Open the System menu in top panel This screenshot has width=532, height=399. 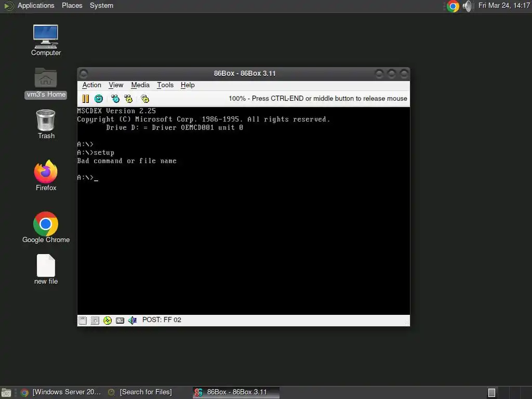pos(101,5)
